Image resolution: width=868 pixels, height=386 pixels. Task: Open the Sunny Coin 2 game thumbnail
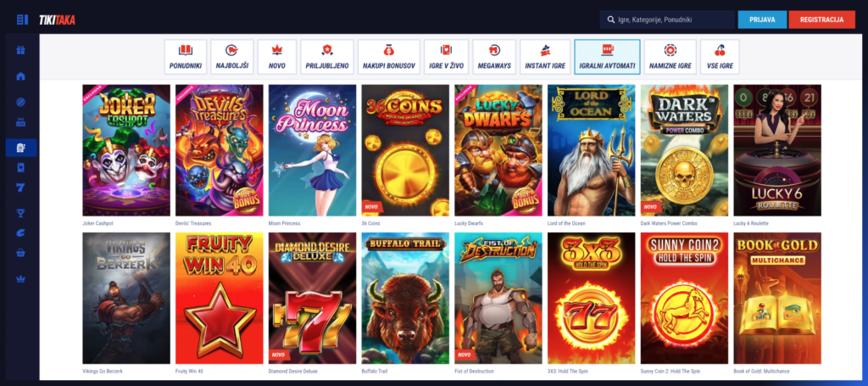pos(684,298)
